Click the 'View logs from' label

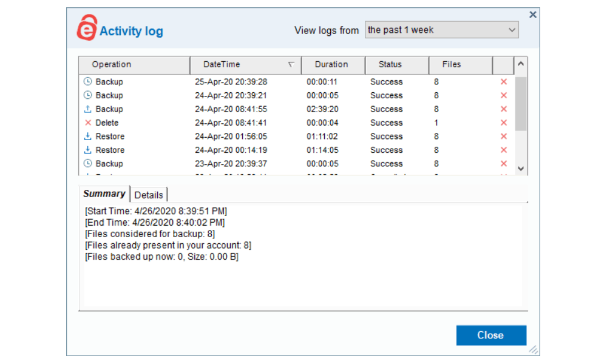click(x=327, y=30)
